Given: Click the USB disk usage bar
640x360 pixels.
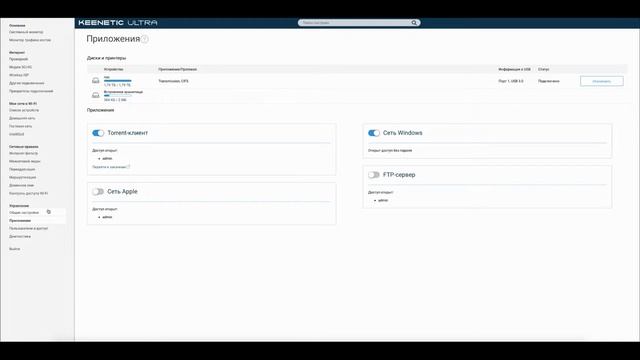Looking at the screenshot, I should point(118,81).
